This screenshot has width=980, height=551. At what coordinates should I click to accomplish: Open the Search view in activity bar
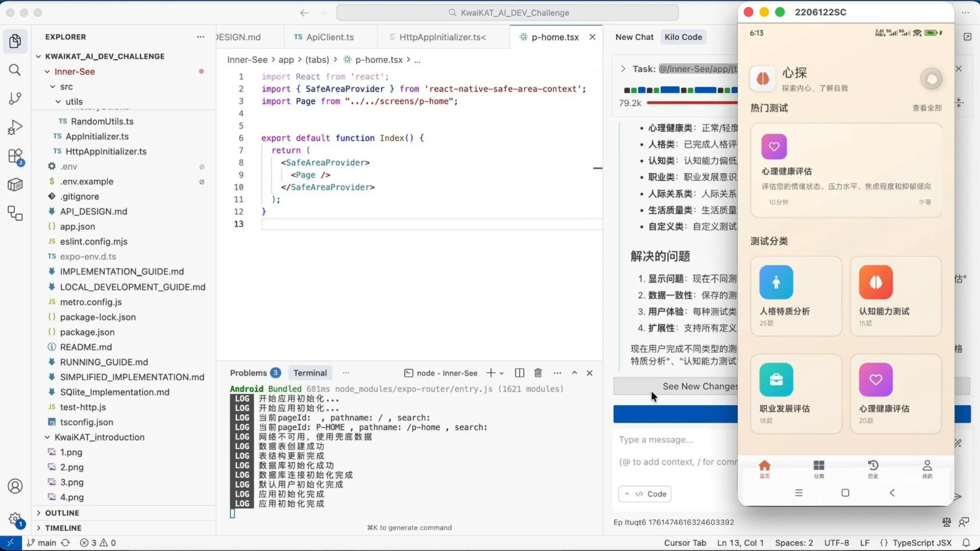[x=15, y=70]
